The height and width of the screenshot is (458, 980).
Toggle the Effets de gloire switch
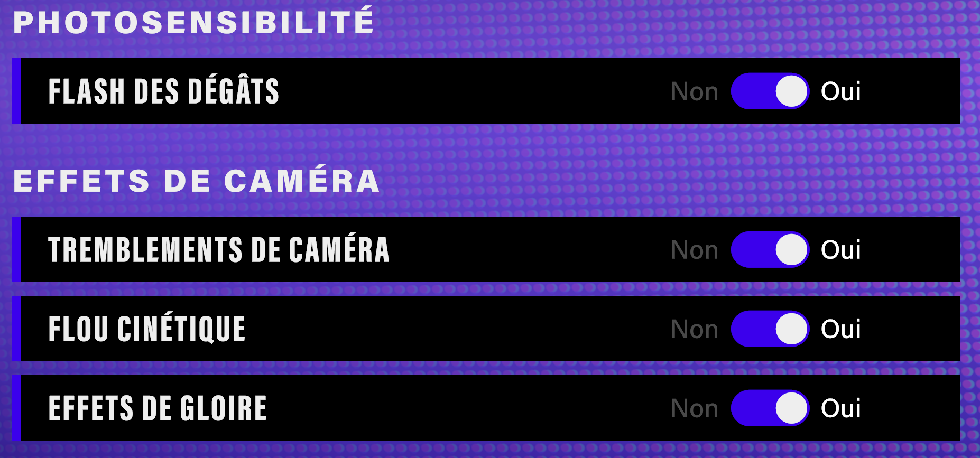(x=770, y=408)
